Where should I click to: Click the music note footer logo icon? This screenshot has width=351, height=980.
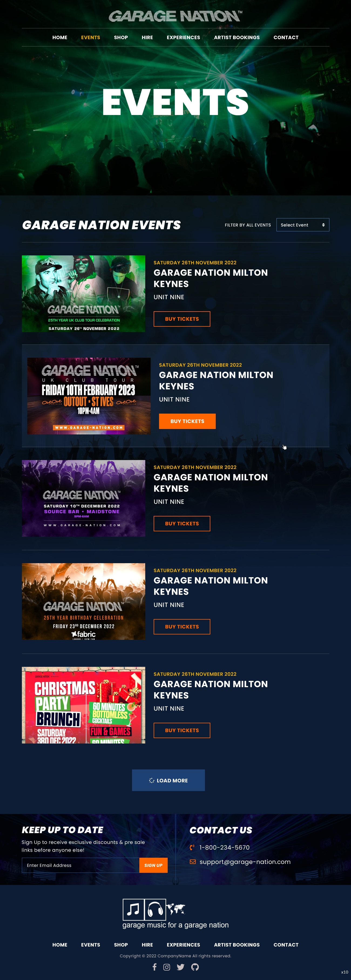click(x=133, y=909)
